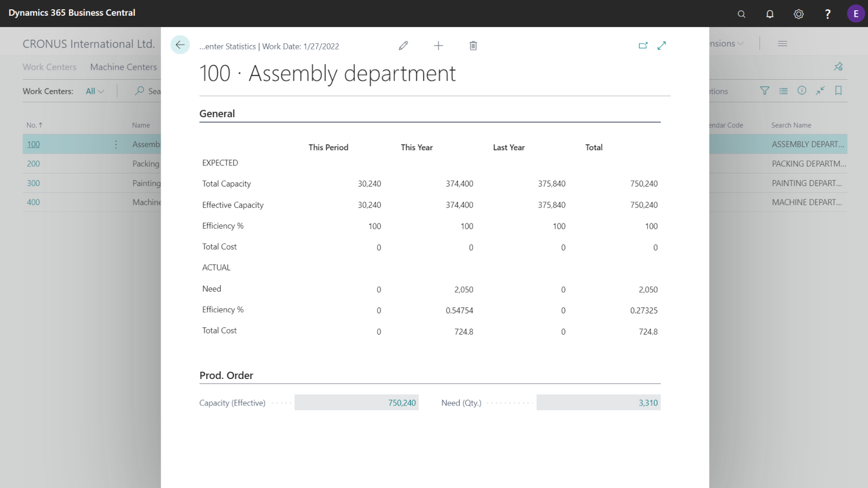Open the user account avatar

point(856,14)
